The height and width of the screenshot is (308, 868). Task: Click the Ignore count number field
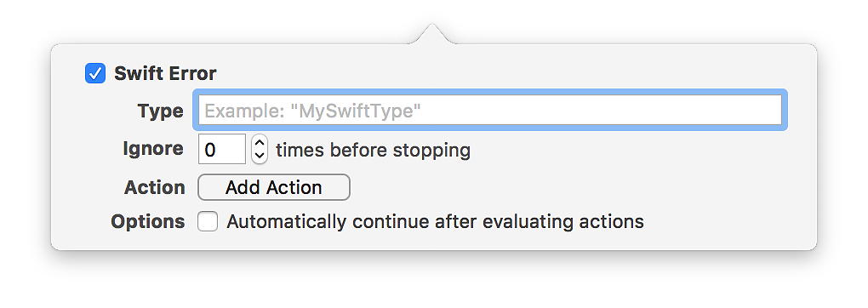pyautogui.click(x=222, y=149)
